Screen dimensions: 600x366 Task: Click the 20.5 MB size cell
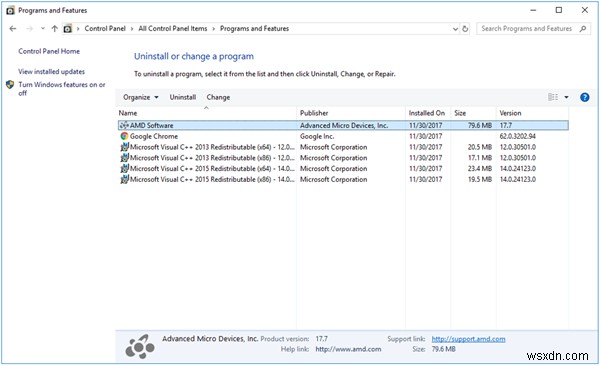[479, 147]
